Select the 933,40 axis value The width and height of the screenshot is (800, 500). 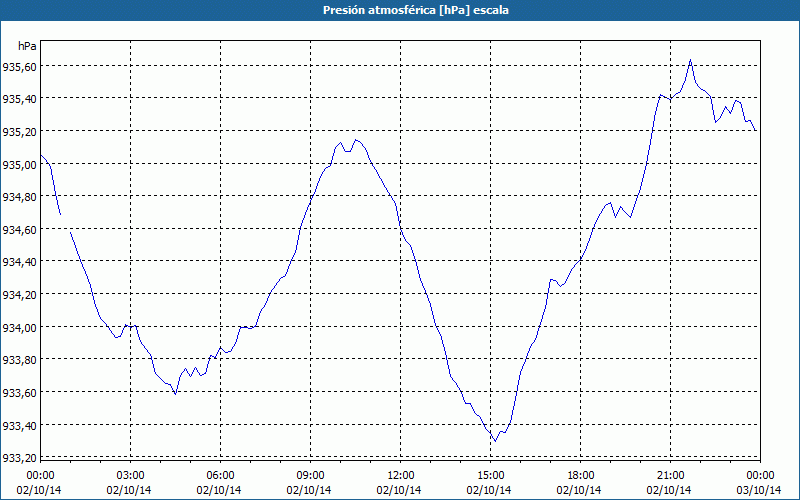coord(19,426)
